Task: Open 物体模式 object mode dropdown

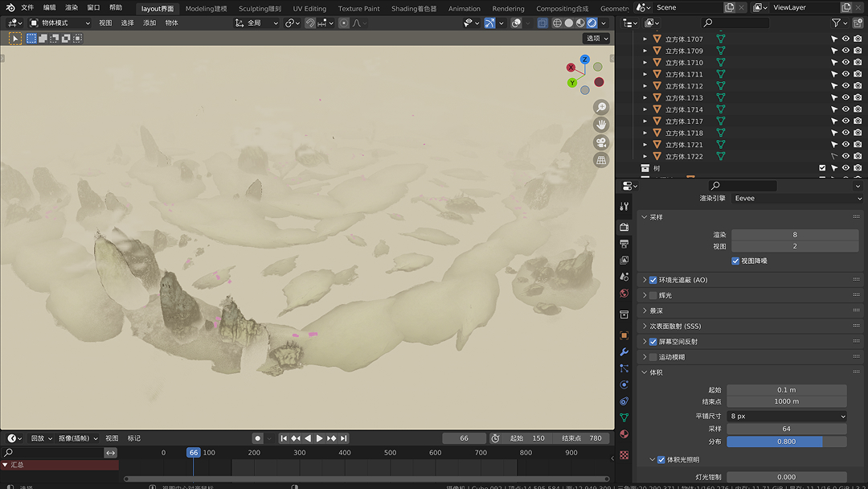Action: click(59, 23)
